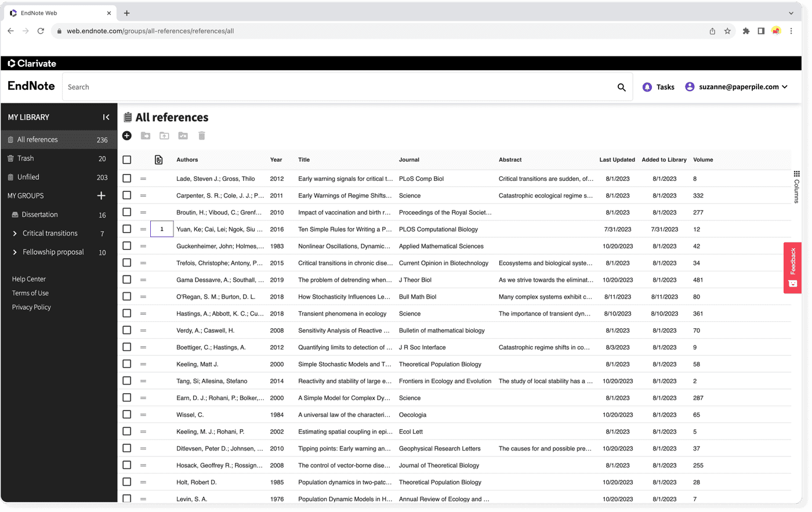Select the checkbox for the Lade 2012 reference
Viewport: 812px width, 512px height.
coord(126,178)
